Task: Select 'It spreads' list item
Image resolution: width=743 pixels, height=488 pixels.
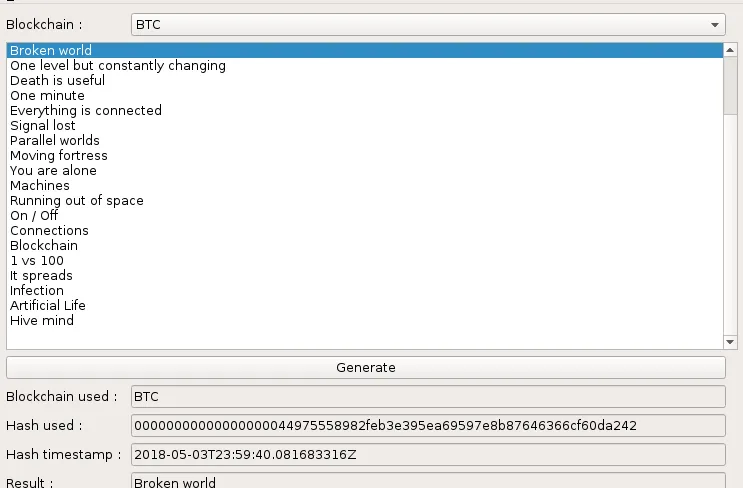Action: pos(365,276)
